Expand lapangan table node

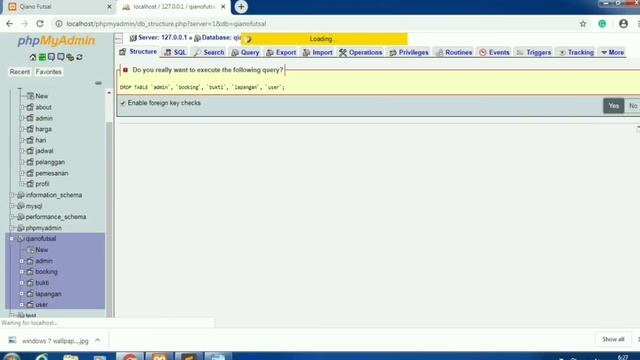[x=22, y=293]
